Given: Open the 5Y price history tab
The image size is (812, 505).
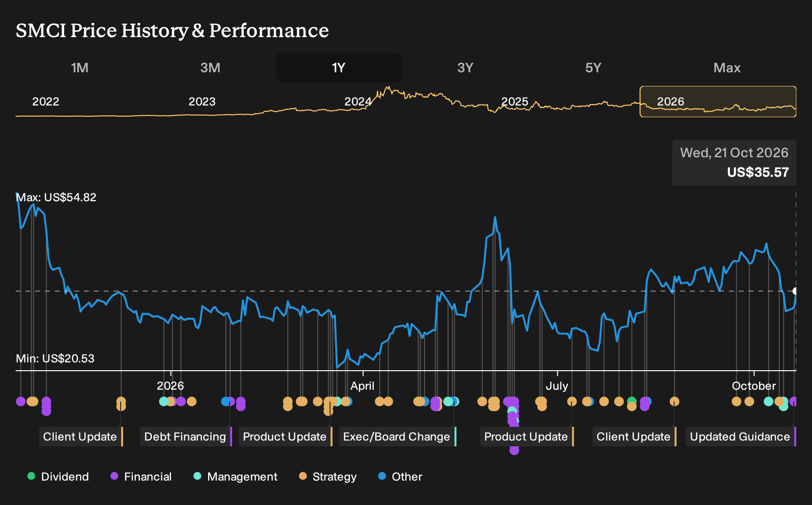Looking at the screenshot, I should click(x=593, y=67).
